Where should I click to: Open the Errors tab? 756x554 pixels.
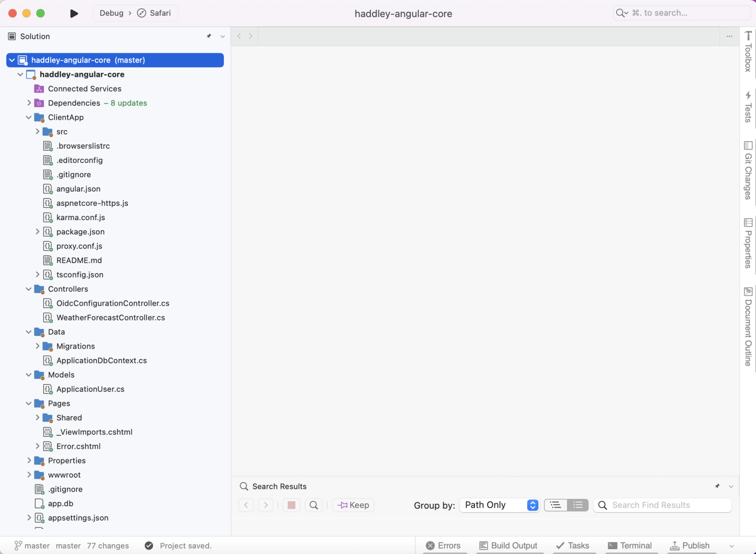(443, 546)
